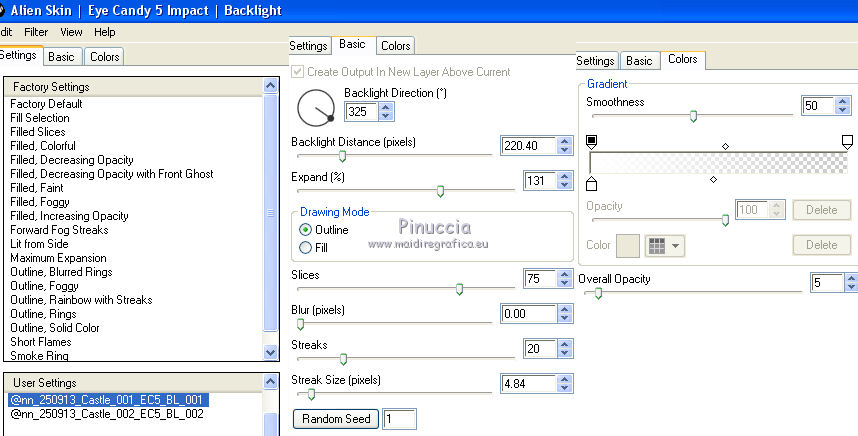Select Factory Default preset
Image resolution: width=858 pixels, height=436 pixels.
[46, 104]
